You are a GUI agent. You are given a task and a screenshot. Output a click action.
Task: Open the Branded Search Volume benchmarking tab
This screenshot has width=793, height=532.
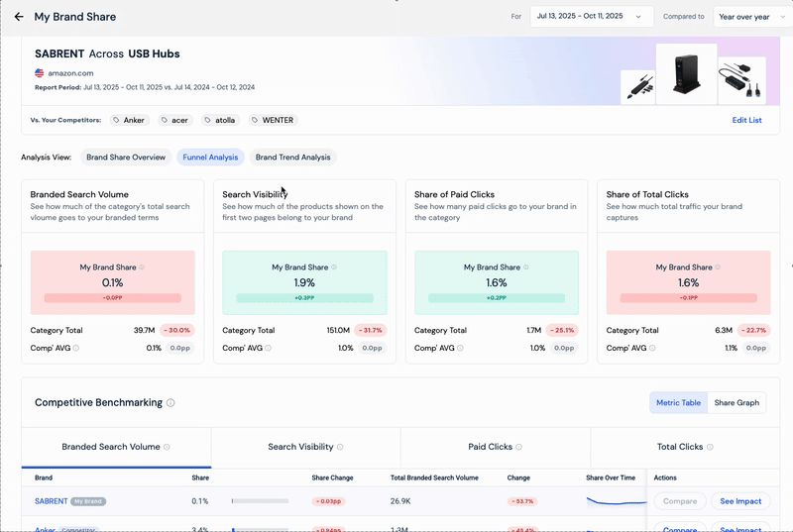116,447
